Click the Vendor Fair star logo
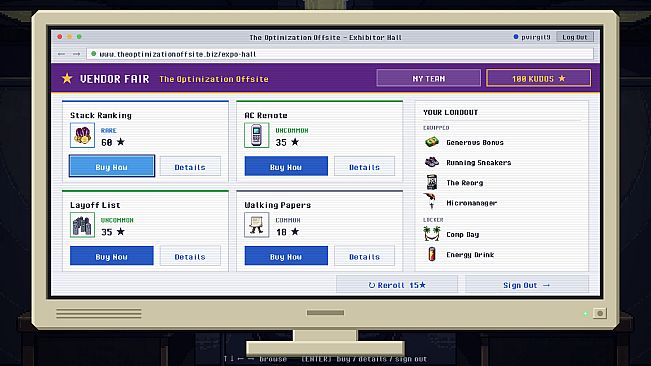This screenshot has height=366, width=651. [67, 78]
